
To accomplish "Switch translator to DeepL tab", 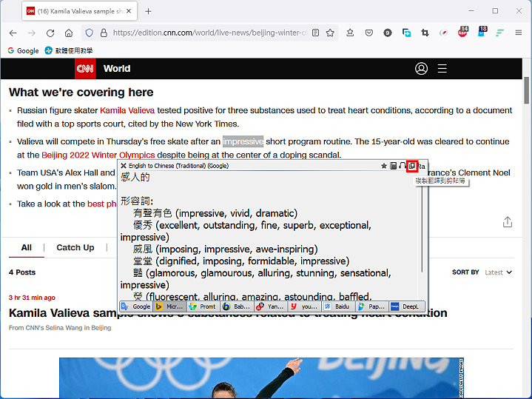I will click(406, 306).
